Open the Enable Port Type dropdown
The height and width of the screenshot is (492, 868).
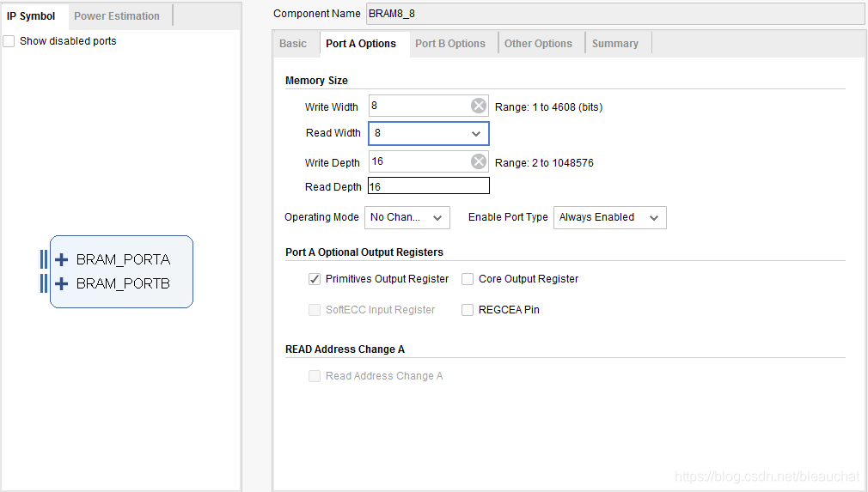(x=609, y=217)
